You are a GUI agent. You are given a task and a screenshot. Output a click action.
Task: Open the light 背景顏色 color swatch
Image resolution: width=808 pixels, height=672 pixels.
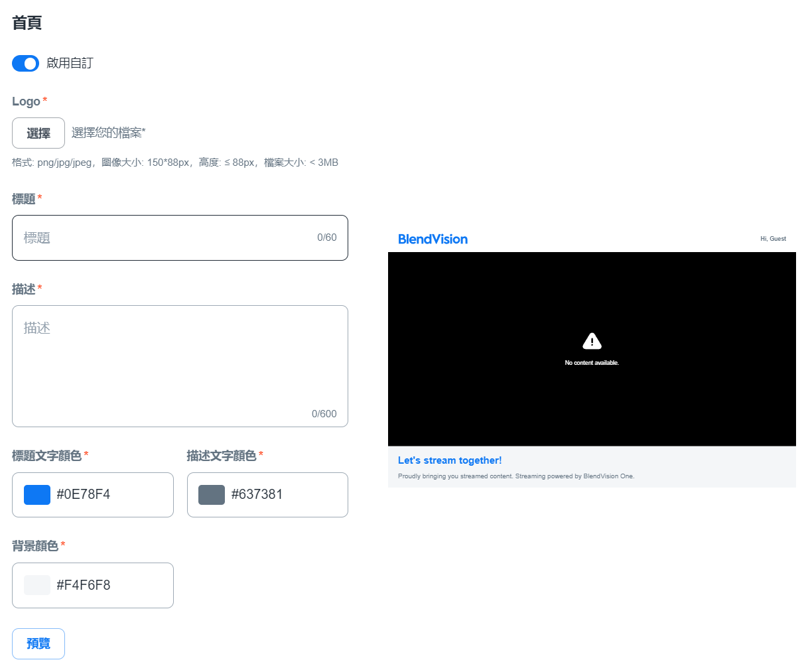tap(37, 585)
